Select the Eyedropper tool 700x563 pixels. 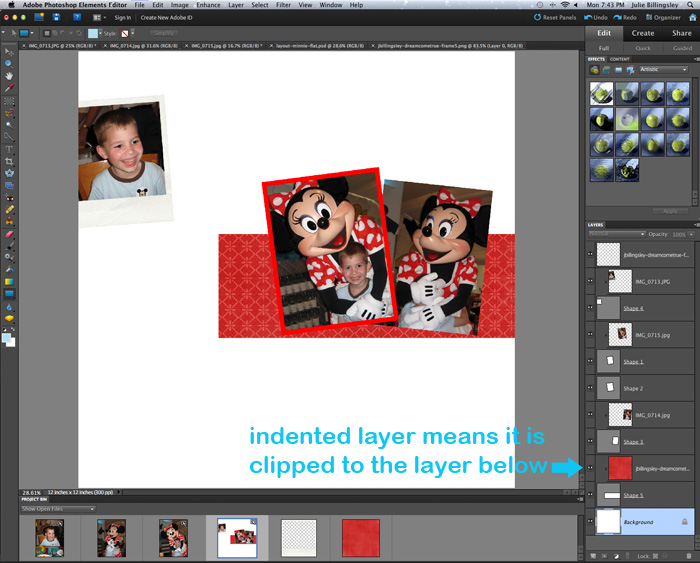coord(9,88)
